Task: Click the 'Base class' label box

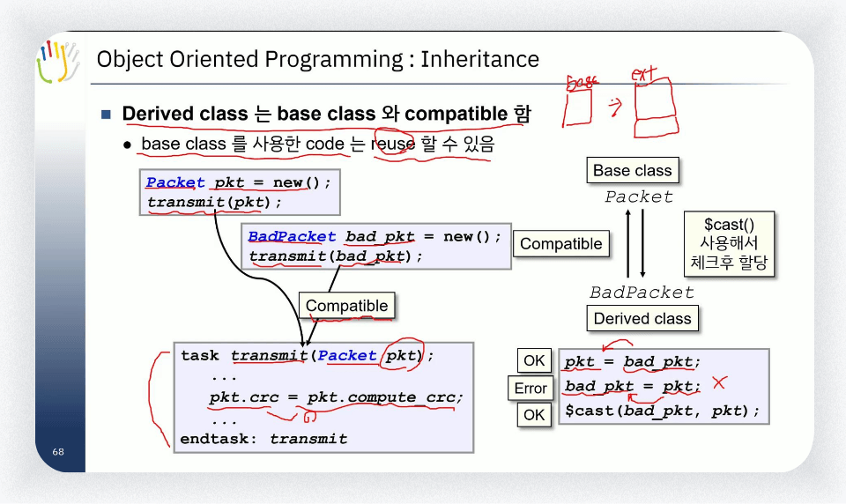Action: (x=633, y=171)
